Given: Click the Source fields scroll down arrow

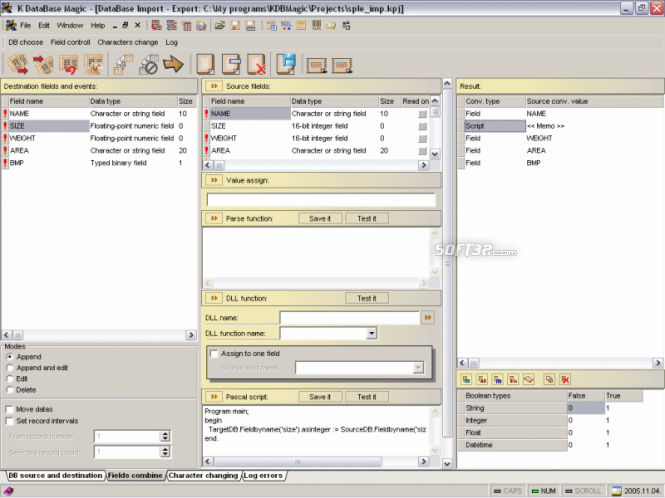Looking at the screenshot, I should (x=435, y=154).
